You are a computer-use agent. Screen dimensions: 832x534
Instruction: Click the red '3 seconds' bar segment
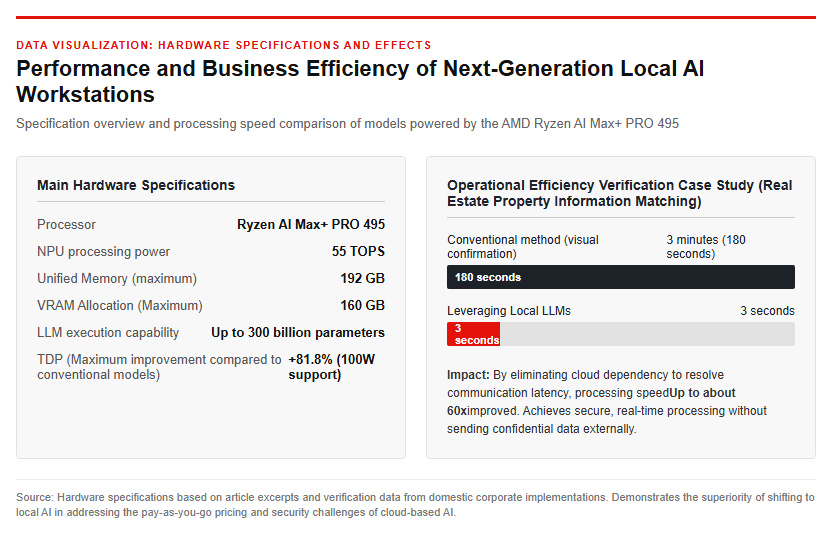(x=473, y=334)
